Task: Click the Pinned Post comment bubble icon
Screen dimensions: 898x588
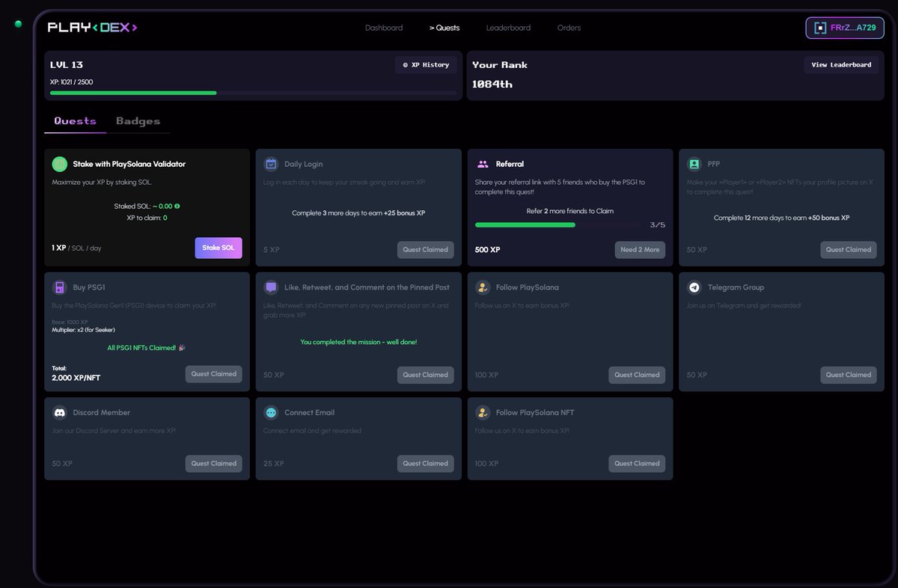Action: coord(271,287)
